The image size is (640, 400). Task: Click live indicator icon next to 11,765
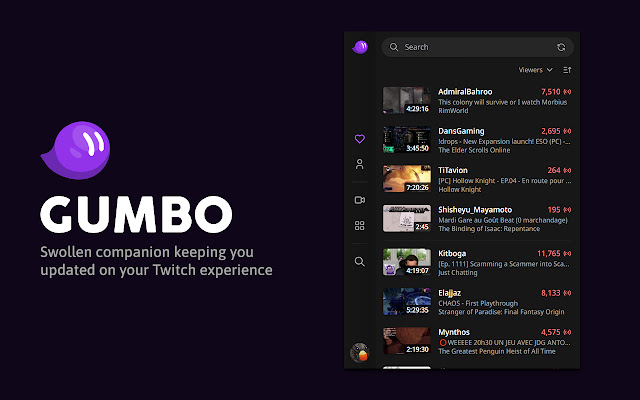[567, 253]
